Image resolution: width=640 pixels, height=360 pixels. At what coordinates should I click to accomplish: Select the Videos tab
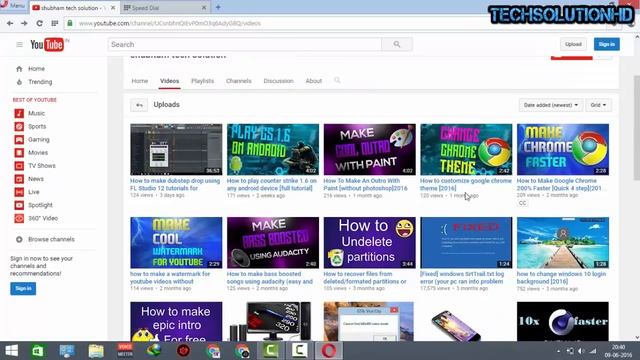pyautogui.click(x=169, y=81)
